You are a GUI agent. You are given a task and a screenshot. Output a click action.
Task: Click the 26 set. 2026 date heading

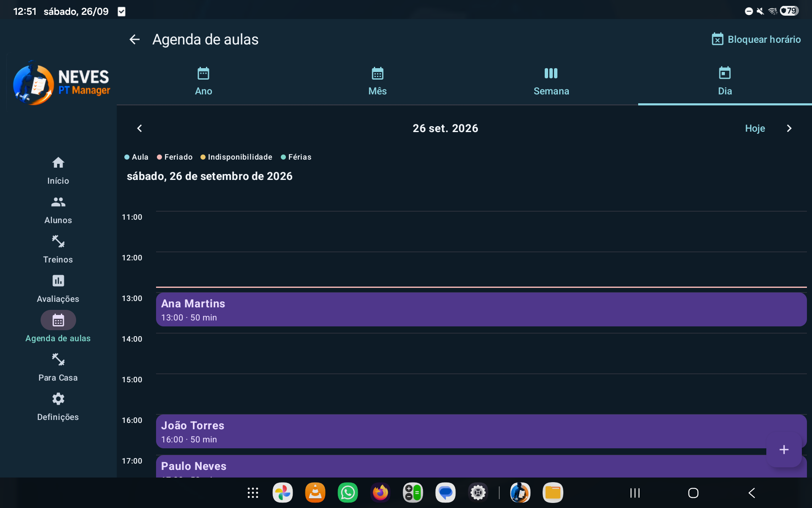click(445, 128)
